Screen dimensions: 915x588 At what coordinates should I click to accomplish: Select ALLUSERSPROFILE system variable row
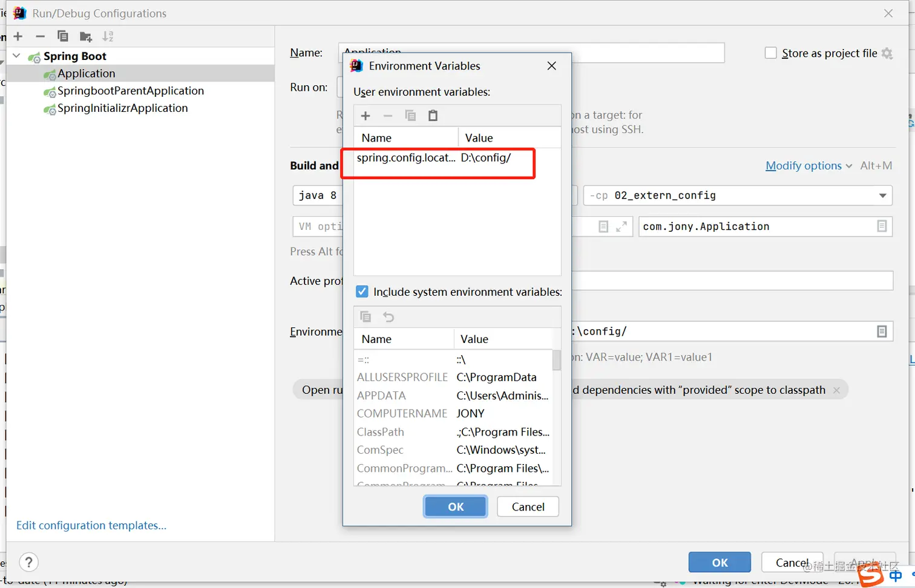click(x=453, y=377)
